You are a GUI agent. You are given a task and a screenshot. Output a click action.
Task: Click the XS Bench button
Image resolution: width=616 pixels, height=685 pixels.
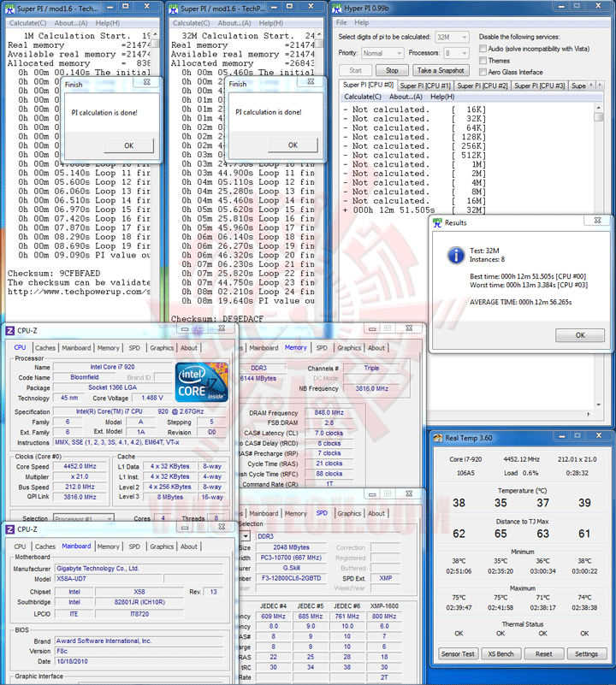pyautogui.click(x=500, y=654)
